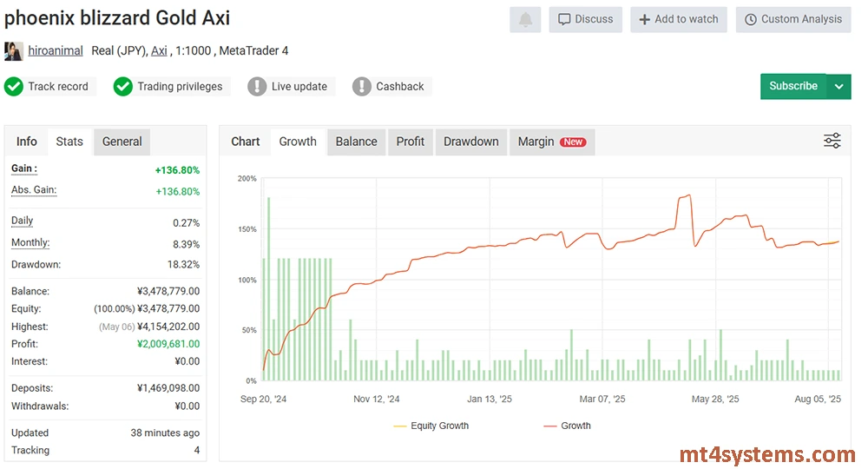Switch to the General tab
868x469 pixels.
[122, 142]
